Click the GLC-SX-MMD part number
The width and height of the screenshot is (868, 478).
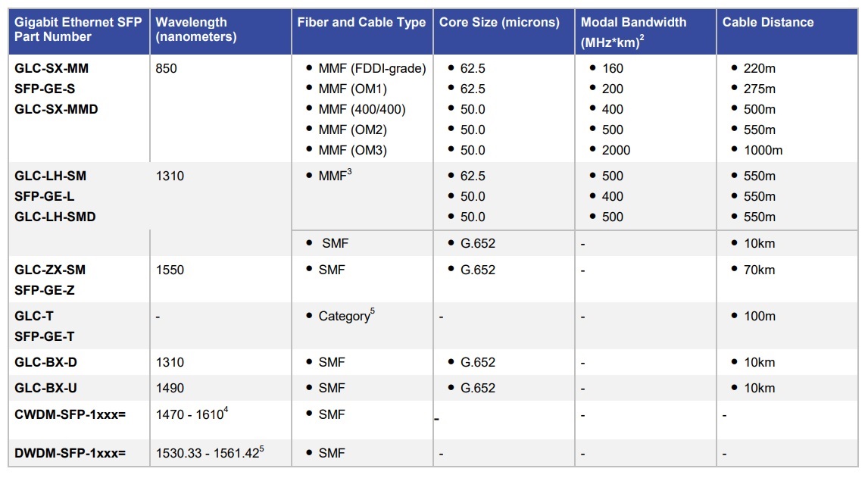(56, 109)
